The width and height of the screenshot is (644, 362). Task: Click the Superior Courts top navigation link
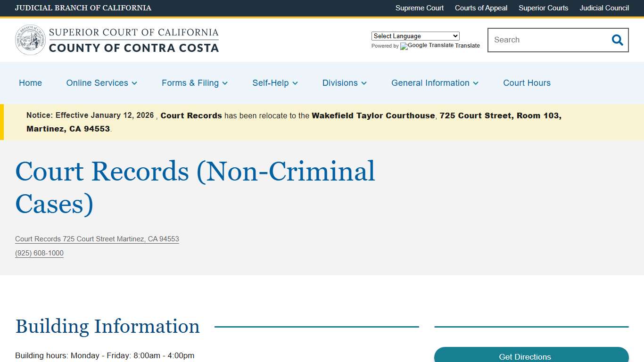click(543, 8)
